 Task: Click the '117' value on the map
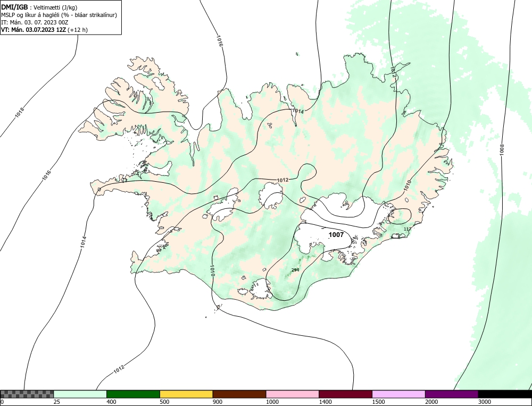point(408,229)
